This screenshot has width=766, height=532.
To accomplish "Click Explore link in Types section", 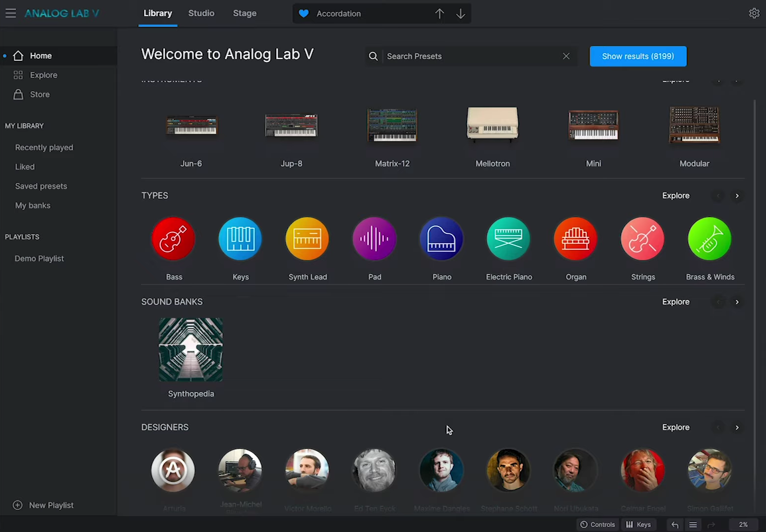I will 676,196.
